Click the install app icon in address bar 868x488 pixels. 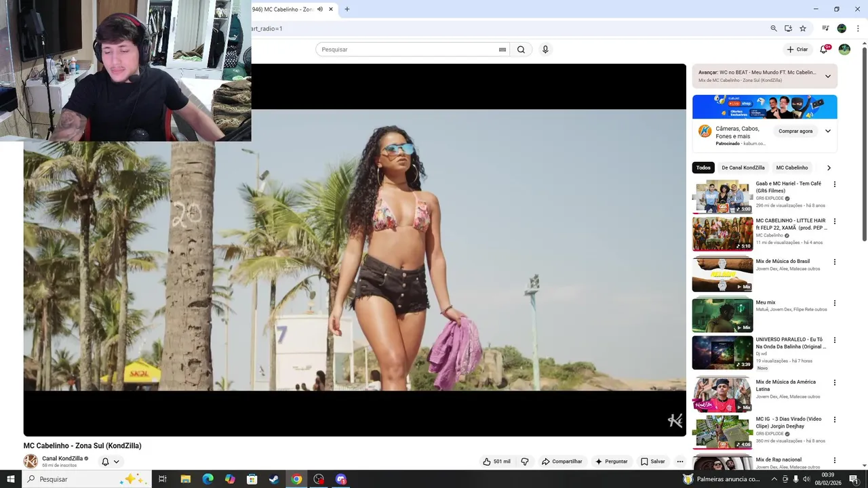[x=788, y=28]
